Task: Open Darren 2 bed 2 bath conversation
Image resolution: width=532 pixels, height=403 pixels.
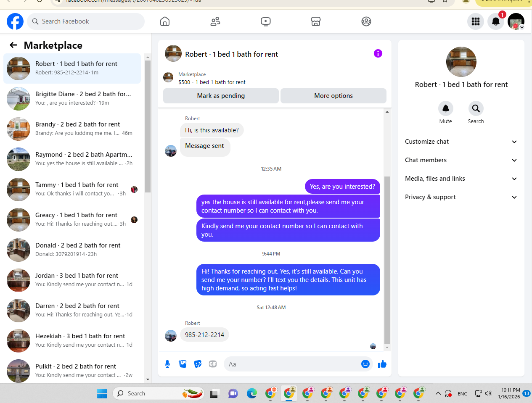Action: tap(72, 311)
